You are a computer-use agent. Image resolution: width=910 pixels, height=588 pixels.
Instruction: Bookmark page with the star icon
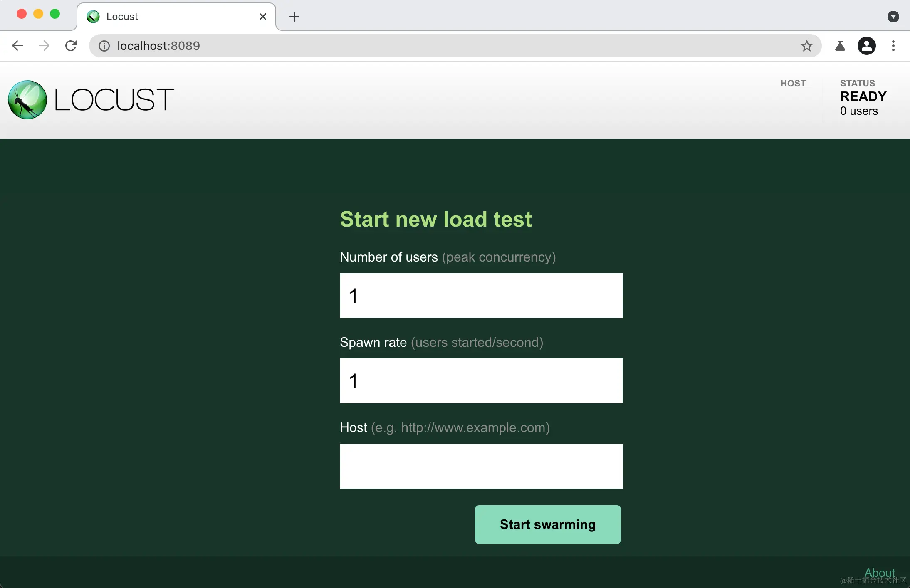click(806, 46)
